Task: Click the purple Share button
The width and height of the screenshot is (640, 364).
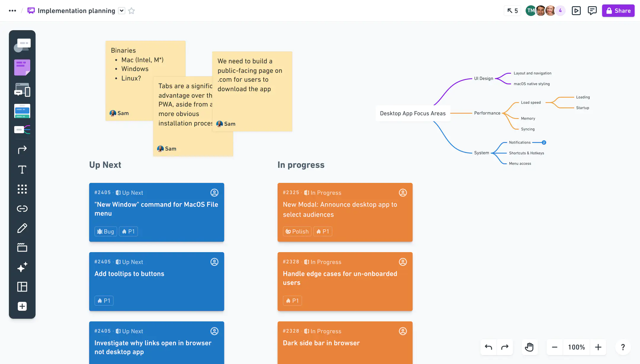Action: point(618,11)
